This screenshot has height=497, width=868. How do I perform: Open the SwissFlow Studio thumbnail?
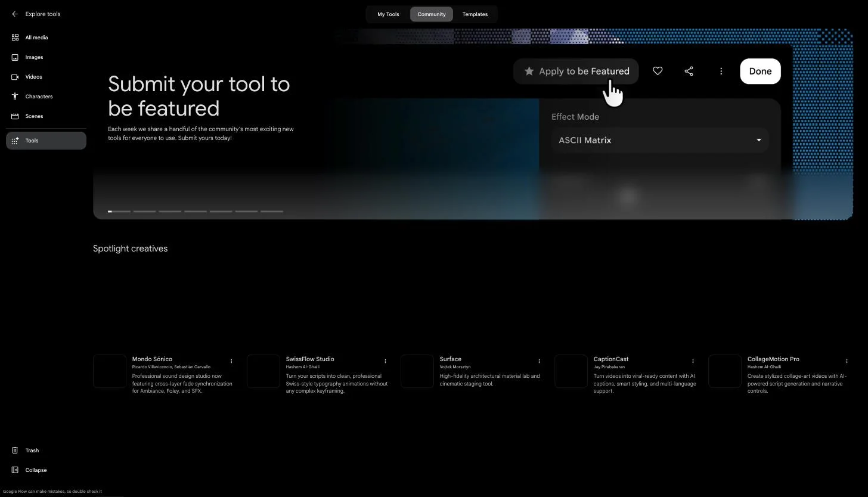[263, 371]
